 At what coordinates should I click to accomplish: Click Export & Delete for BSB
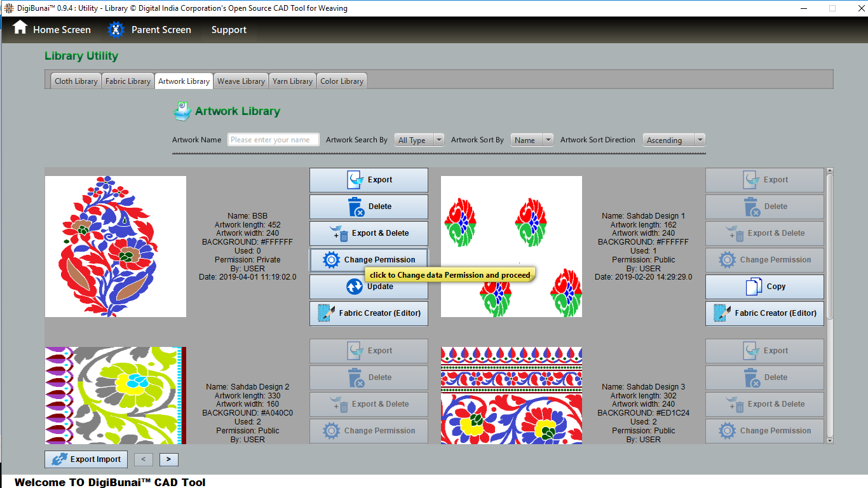tap(369, 233)
